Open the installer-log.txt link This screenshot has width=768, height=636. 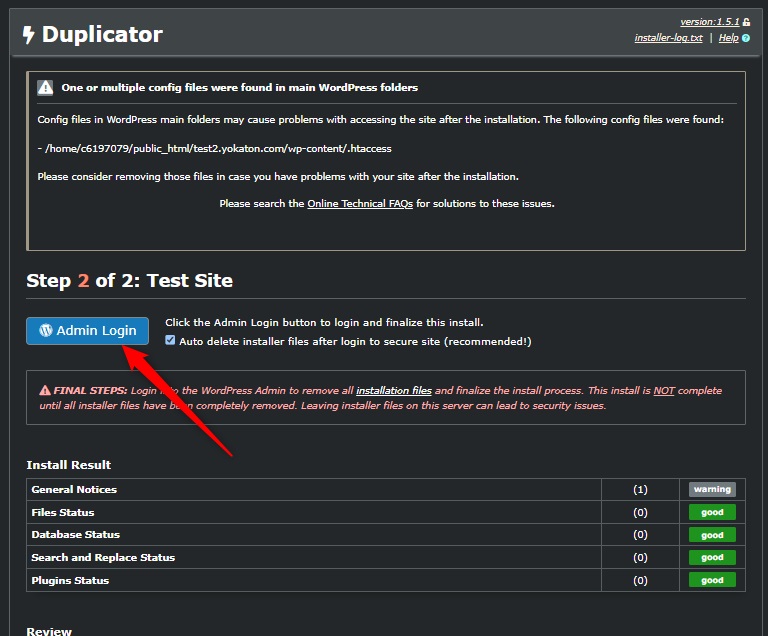click(668, 38)
